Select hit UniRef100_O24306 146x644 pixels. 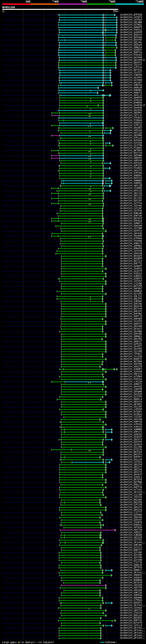(131, 143)
